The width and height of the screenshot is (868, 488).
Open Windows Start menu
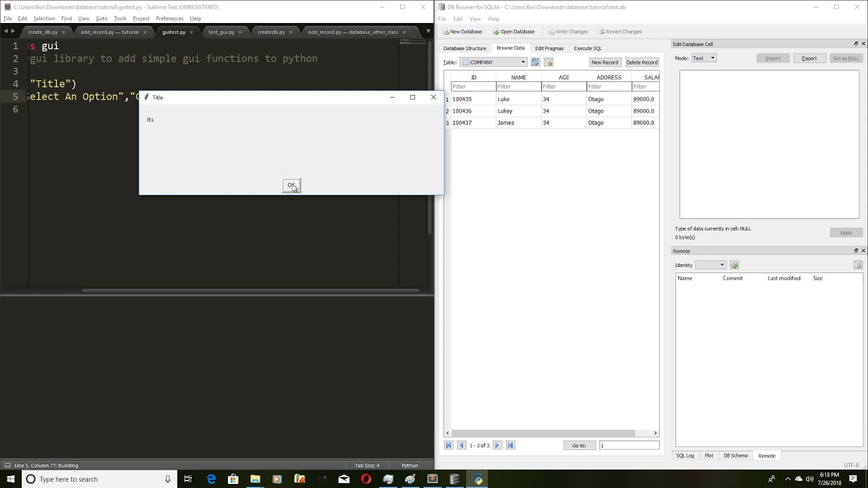11,479
